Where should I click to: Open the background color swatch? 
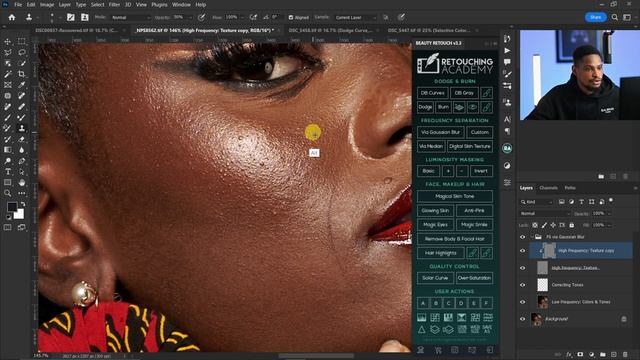click(x=19, y=213)
